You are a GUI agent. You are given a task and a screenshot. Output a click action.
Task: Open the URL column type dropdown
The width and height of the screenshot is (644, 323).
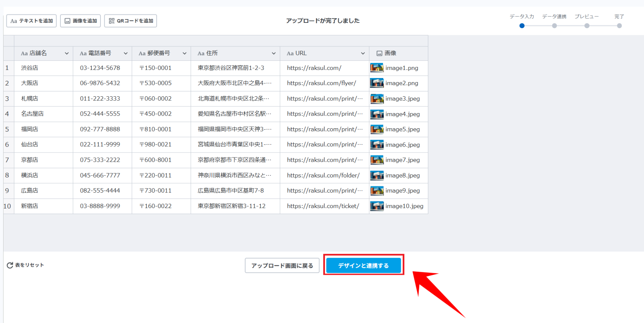click(x=363, y=53)
